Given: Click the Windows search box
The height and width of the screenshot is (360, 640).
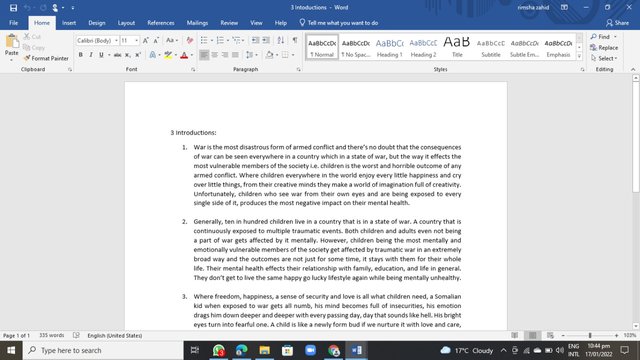Looking at the screenshot, I should (103, 350).
